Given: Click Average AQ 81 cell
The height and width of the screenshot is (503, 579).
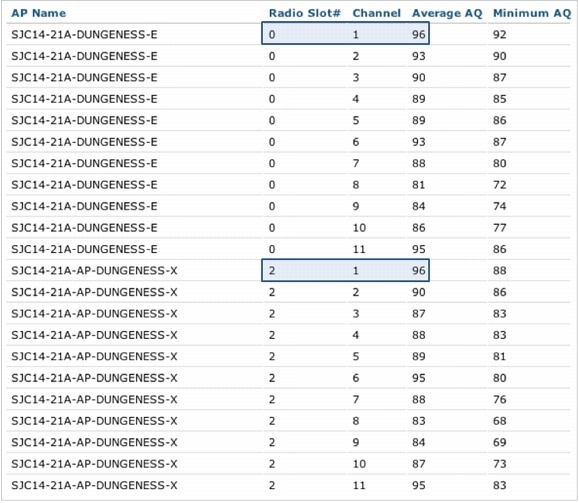Looking at the screenshot, I should pos(418,185).
